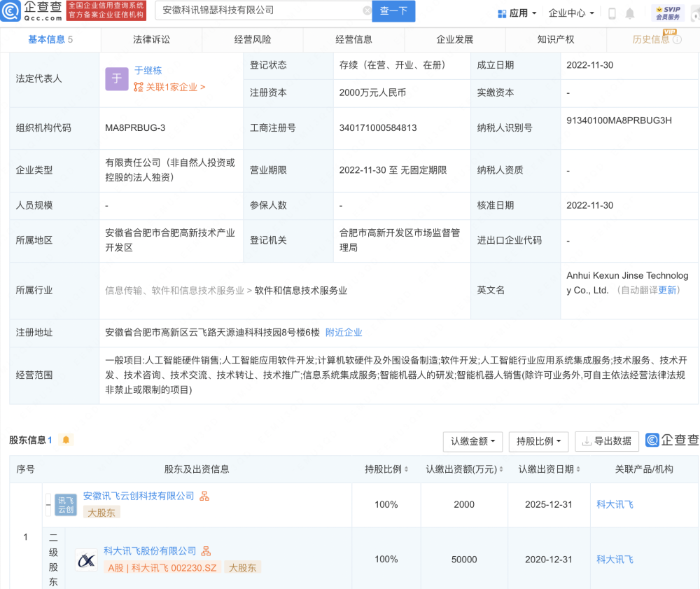Open the 持股比例 filter dropdown
This screenshot has height=589, width=700.
click(x=538, y=441)
